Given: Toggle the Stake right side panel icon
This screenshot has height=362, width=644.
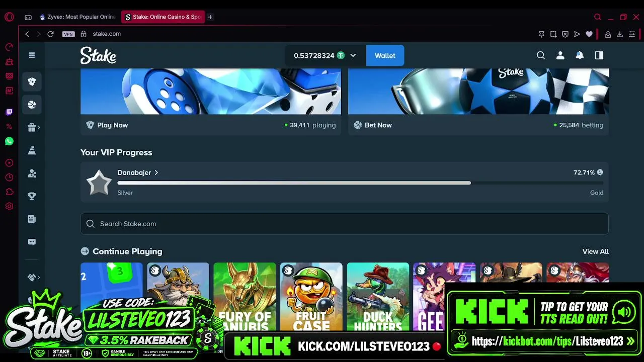Looking at the screenshot, I should (599, 55).
